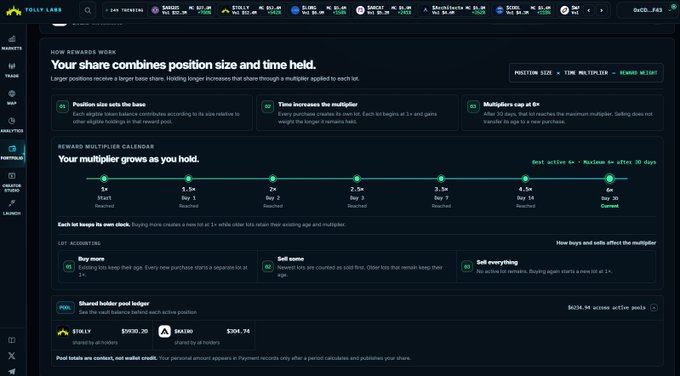
Task: Open the Launch rocket section
Action: pyautogui.click(x=12, y=207)
